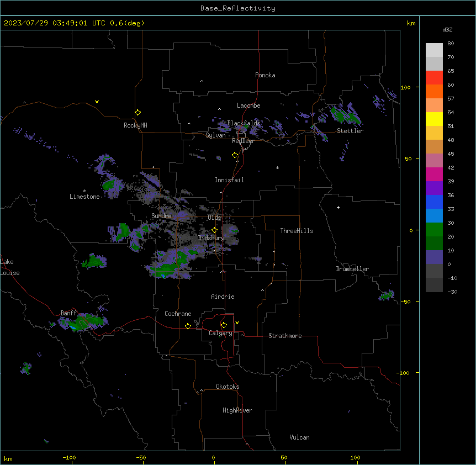This screenshot has width=476, height=465.
Task: Click the Lake Louise label
Action: click(9, 267)
